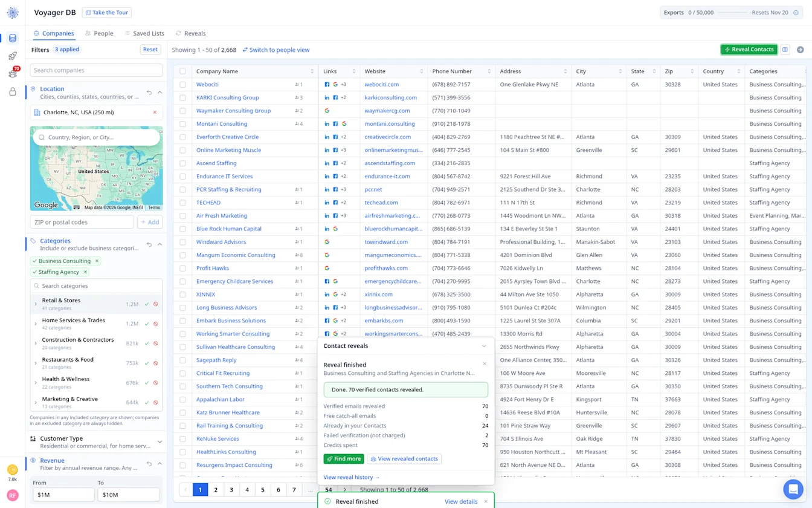The width and height of the screenshot is (812, 508).
Task: Click the Reveal Contacts button
Action: coord(749,50)
